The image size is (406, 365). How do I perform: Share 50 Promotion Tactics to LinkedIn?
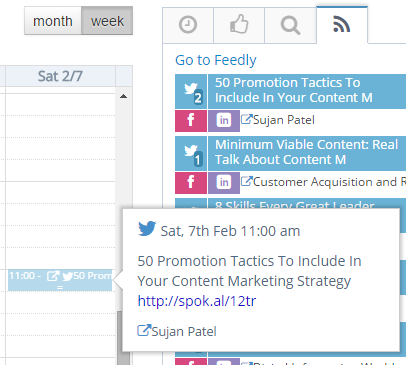tap(224, 121)
